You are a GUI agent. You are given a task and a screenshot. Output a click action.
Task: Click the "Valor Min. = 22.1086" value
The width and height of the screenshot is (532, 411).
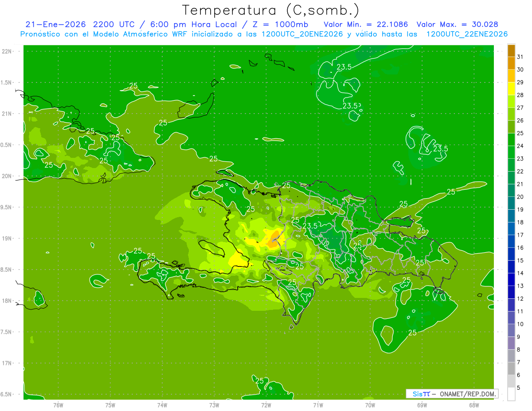coord(366,24)
